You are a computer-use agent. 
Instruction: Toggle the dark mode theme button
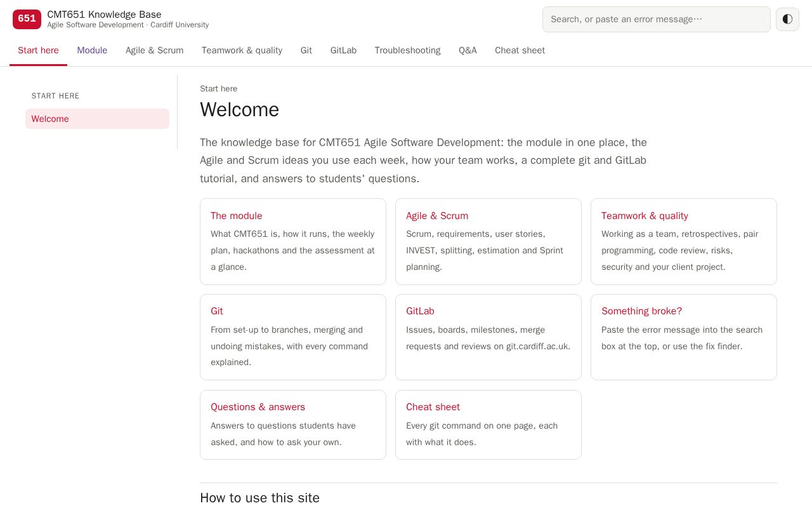pos(787,19)
